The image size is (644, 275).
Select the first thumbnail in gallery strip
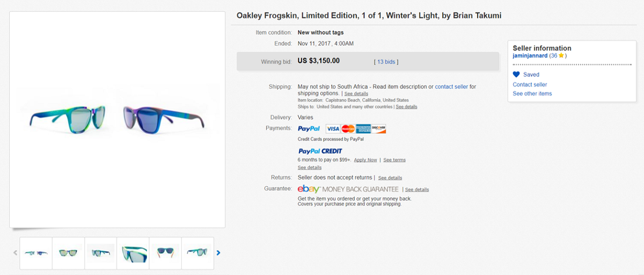(x=36, y=253)
